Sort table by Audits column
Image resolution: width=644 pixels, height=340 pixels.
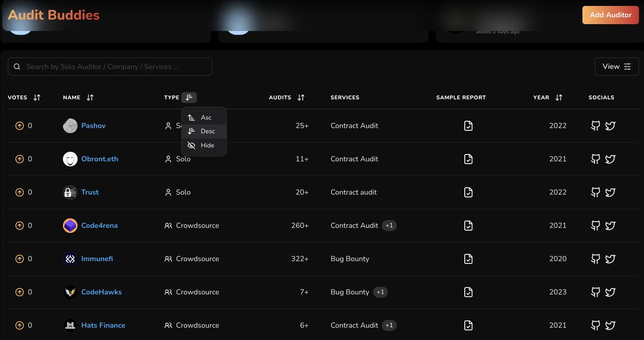[301, 98]
